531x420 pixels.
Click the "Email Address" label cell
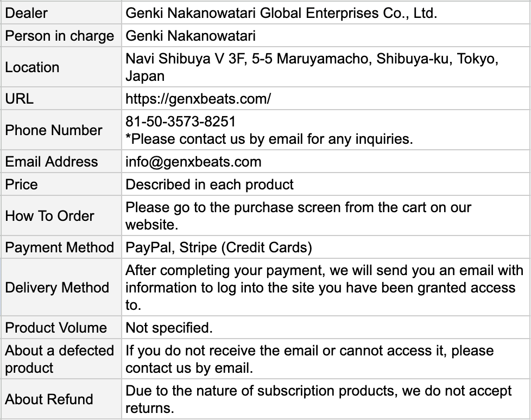point(52,162)
